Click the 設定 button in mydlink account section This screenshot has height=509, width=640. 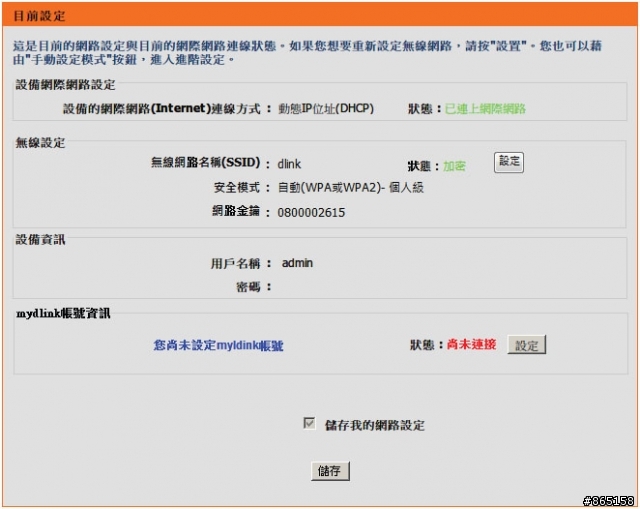(x=526, y=345)
